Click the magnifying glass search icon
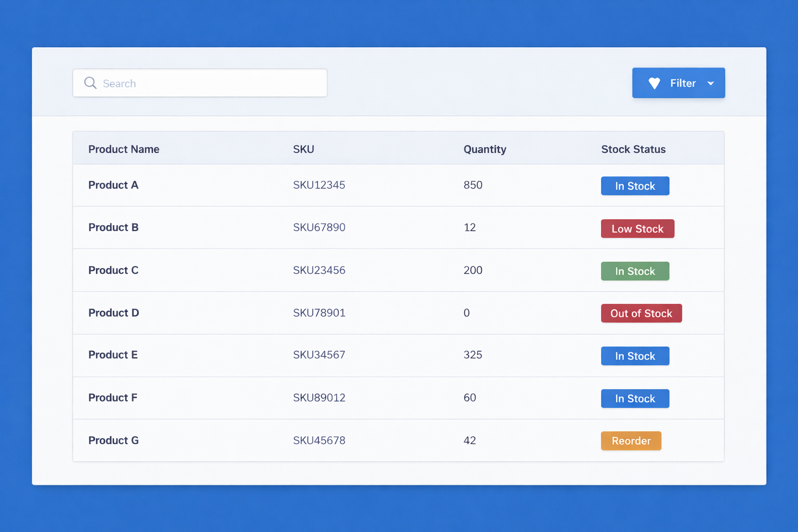This screenshot has height=532, width=798. [x=90, y=83]
